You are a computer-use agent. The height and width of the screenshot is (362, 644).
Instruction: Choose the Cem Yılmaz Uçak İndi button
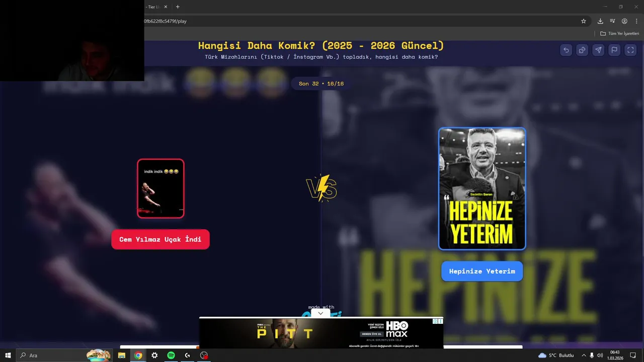click(x=160, y=239)
